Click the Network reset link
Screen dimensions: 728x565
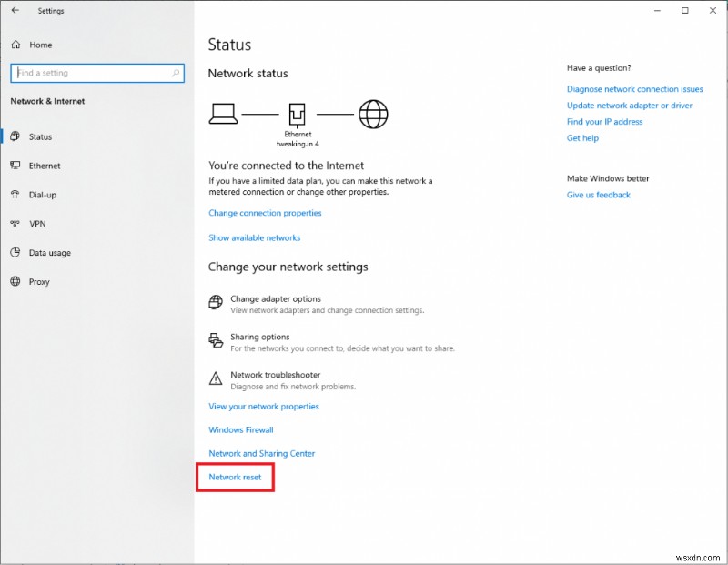tap(235, 478)
